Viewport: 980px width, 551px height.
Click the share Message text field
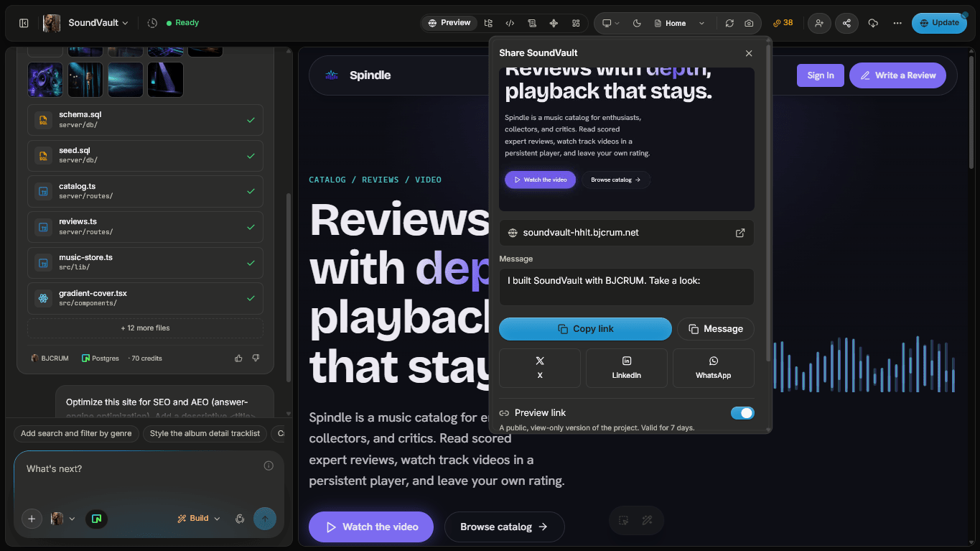(627, 287)
